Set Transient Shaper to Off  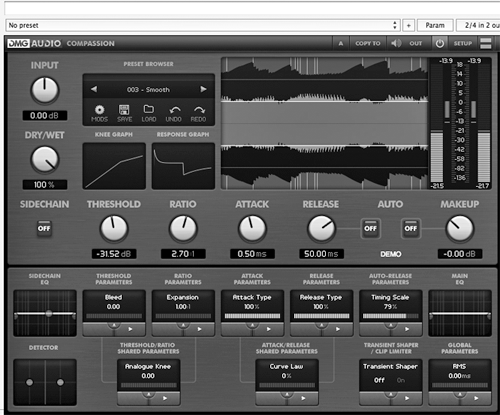point(379,380)
